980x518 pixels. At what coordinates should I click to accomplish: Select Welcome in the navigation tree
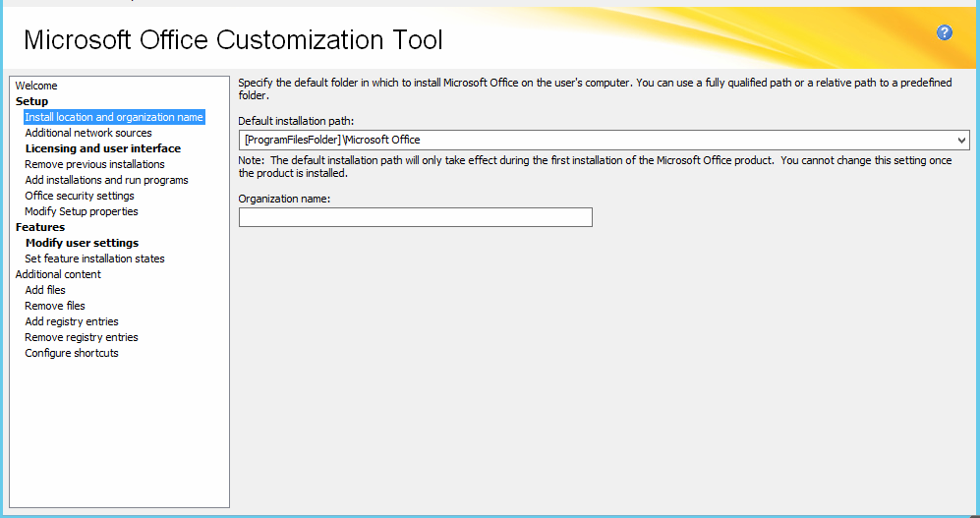[36, 86]
